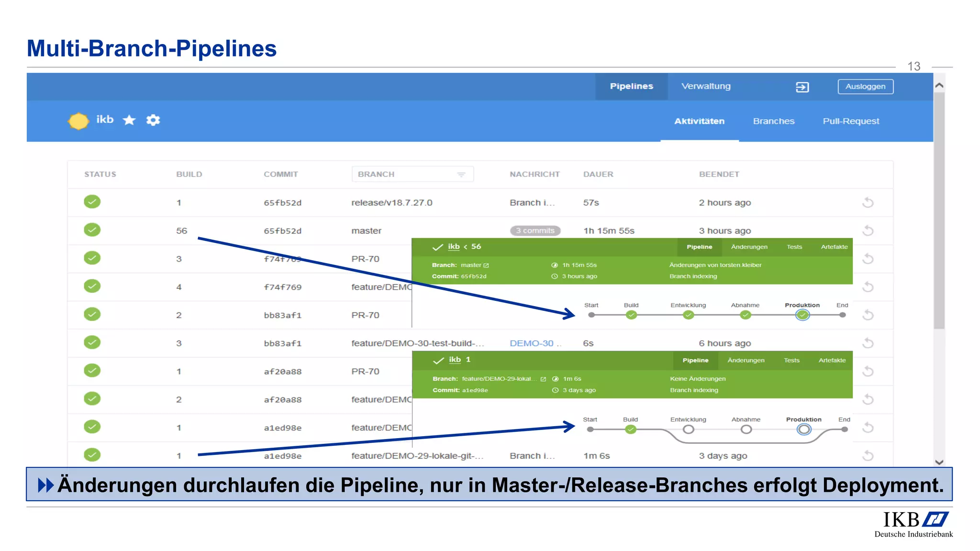Click the exit-to-classic Jenkins arrow icon
980x551 pixels.
coord(802,87)
